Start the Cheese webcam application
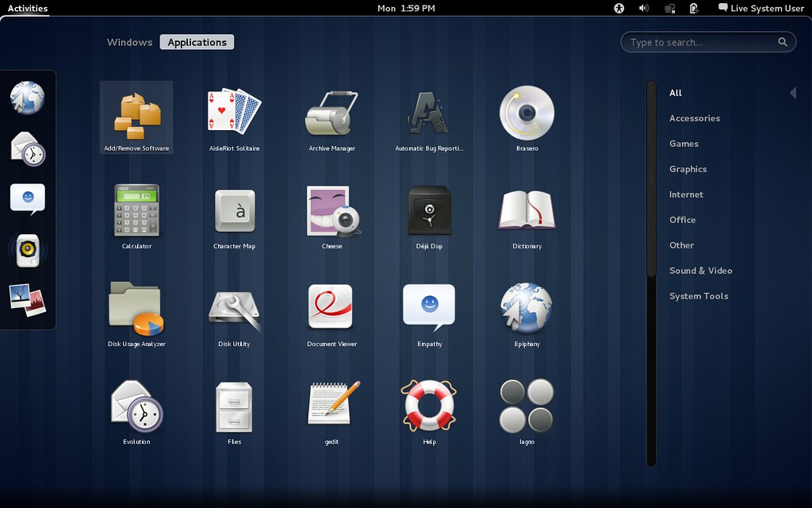This screenshot has height=508, width=812. click(332, 212)
